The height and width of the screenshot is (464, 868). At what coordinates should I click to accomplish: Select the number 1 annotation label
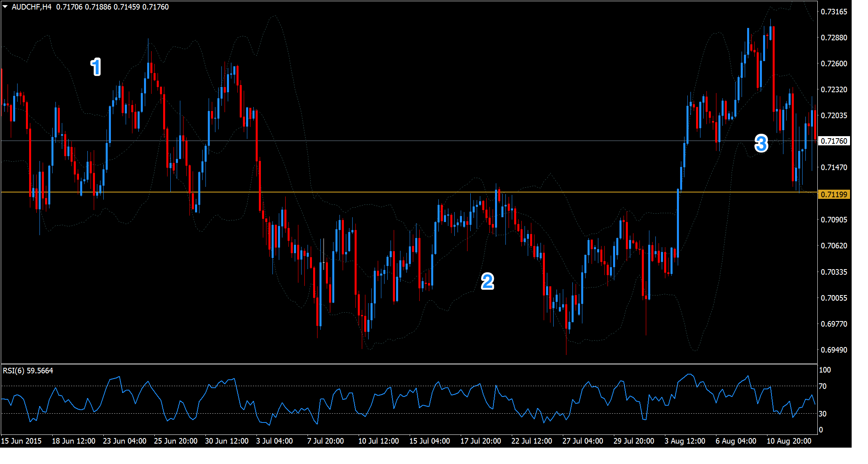click(x=96, y=67)
